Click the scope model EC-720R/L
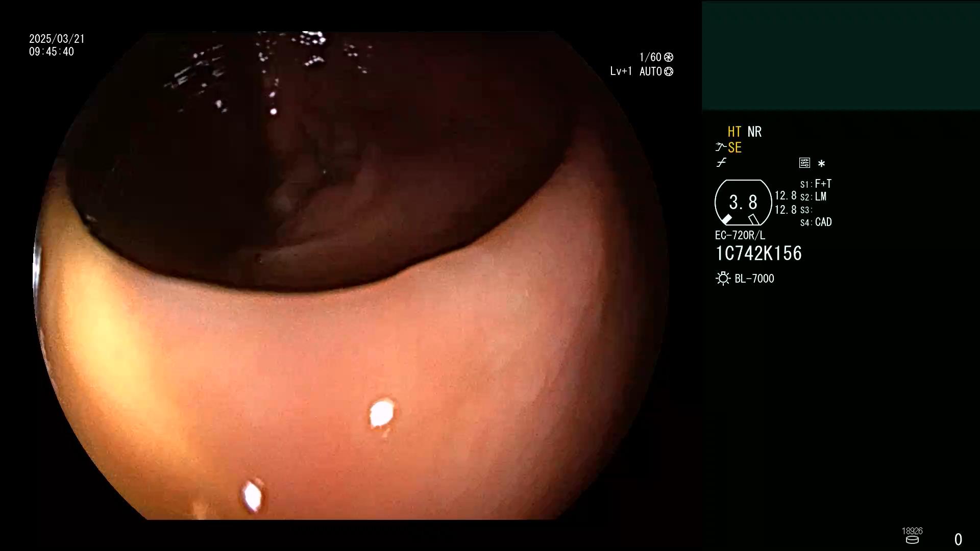Image resolution: width=980 pixels, height=551 pixels. tap(740, 235)
